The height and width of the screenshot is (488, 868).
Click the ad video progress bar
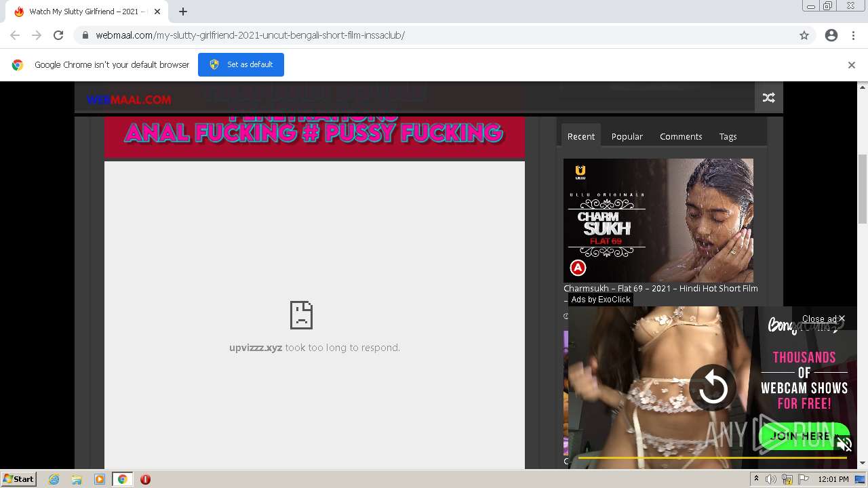(x=711, y=458)
